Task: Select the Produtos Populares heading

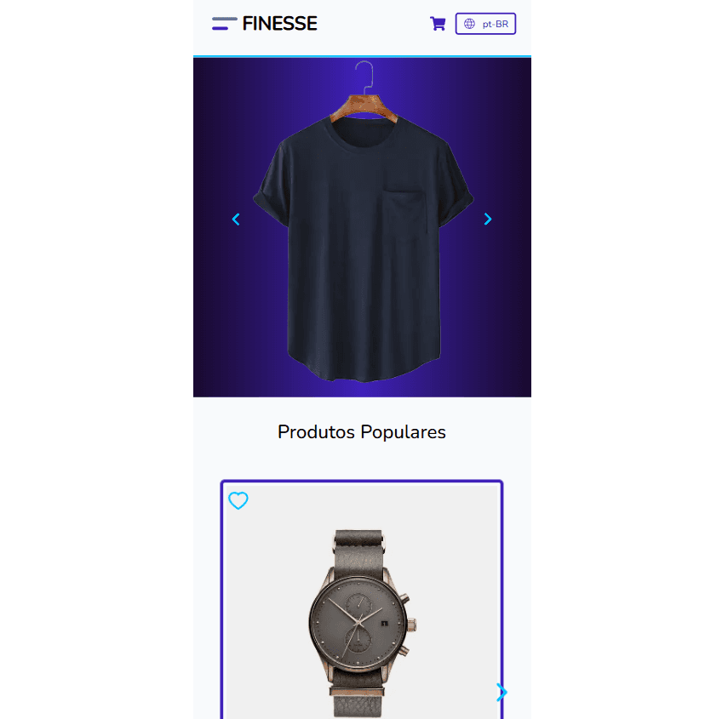Action: pos(362,432)
